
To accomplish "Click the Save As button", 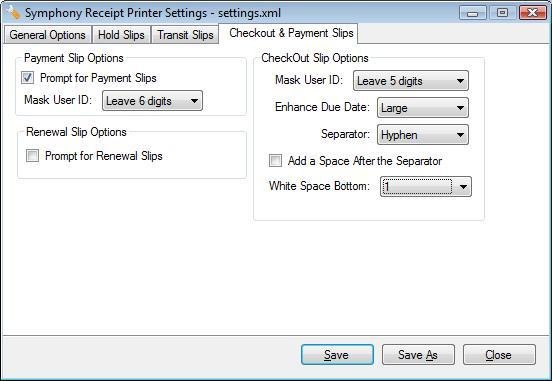I will pos(418,355).
